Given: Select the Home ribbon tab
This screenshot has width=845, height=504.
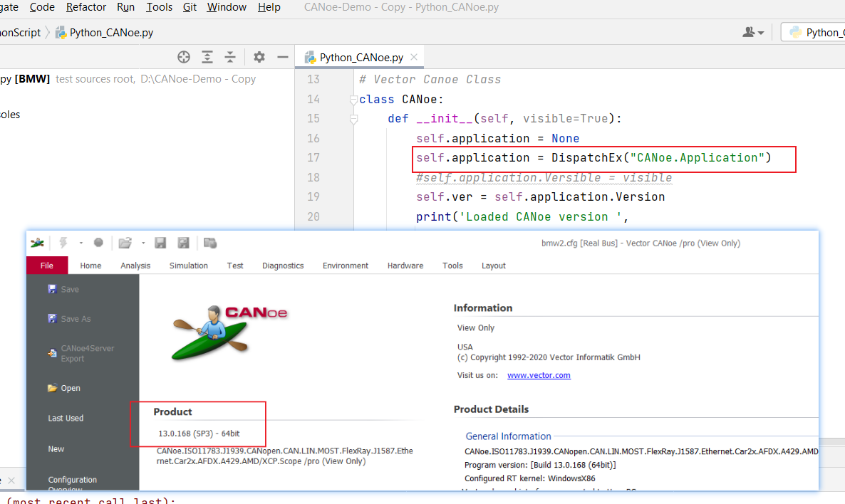Looking at the screenshot, I should (90, 266).
